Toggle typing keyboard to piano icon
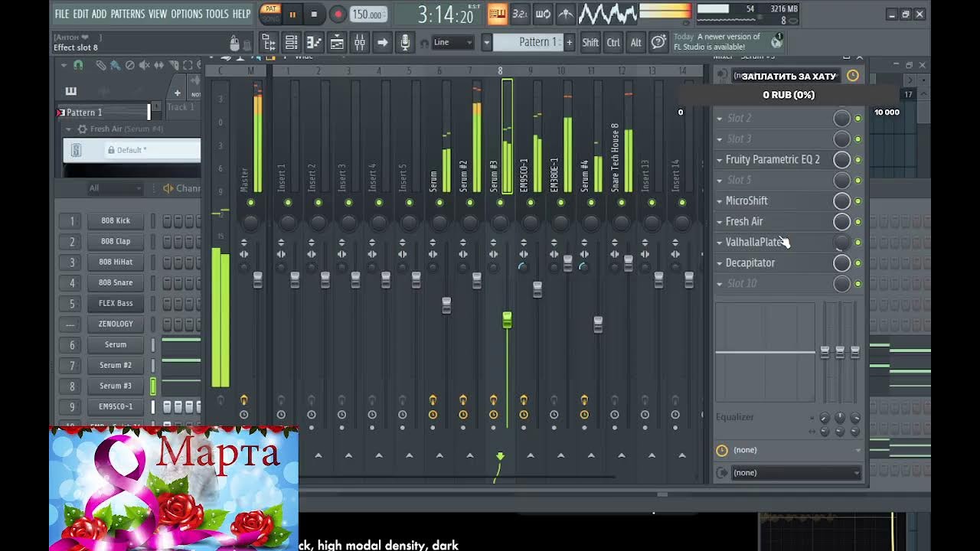The height and width of the screenshot is (551, 980). pyautogui.click(x=497, y=14)
